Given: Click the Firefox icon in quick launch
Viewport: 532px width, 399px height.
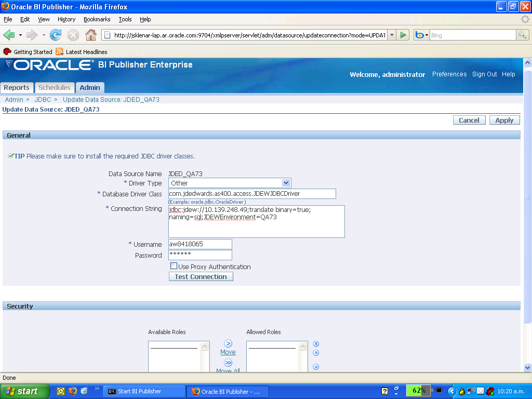Looking at the screenshot, I should click(x=73, y=391).
